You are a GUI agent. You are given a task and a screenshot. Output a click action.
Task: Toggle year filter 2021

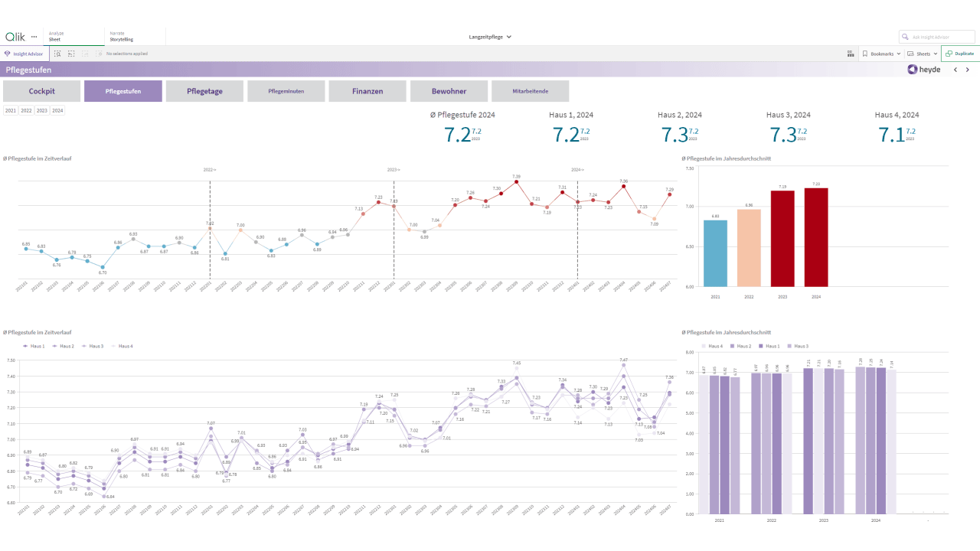pos(11,110)
